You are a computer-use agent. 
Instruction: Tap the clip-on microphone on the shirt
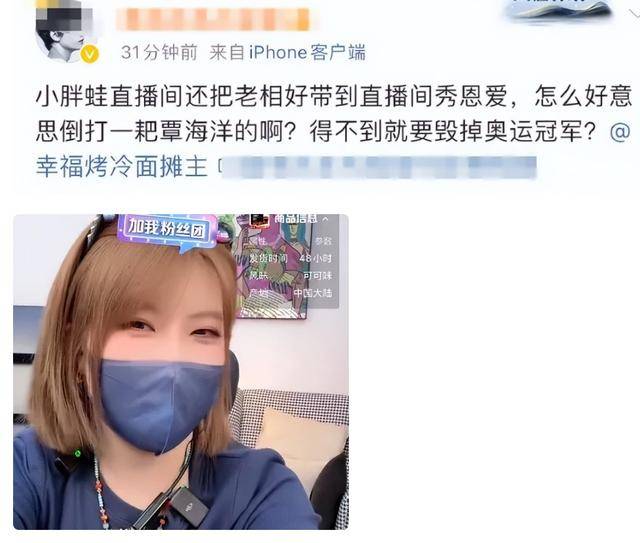click(x=189, y=506)
